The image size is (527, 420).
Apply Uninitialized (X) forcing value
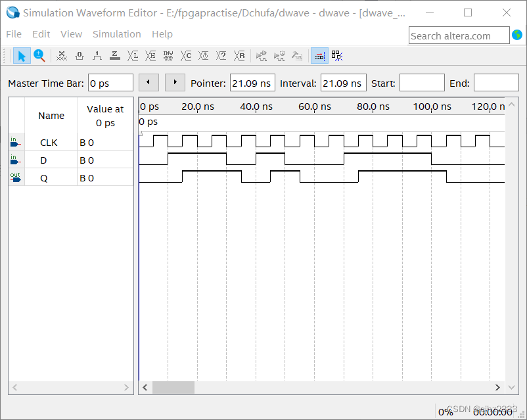(x=62, y=56)
